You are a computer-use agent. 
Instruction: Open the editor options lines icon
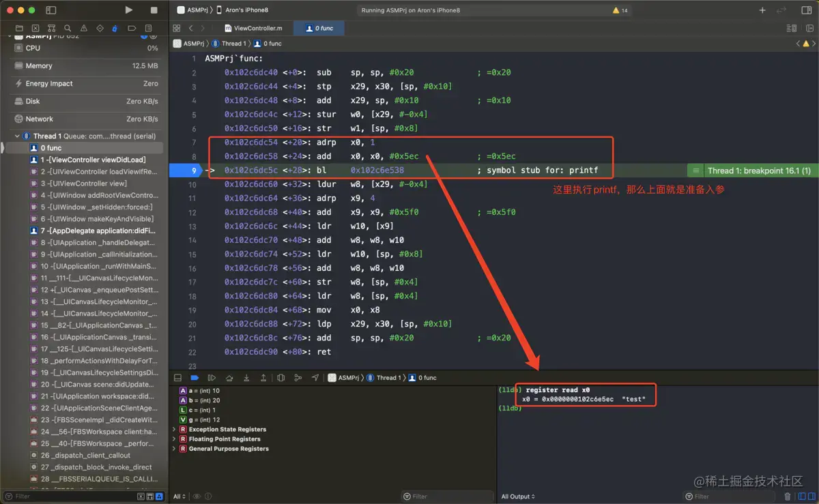pos(791,28)
